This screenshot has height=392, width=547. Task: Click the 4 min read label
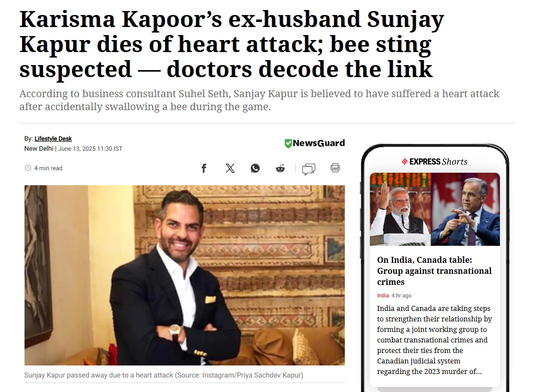48,168
